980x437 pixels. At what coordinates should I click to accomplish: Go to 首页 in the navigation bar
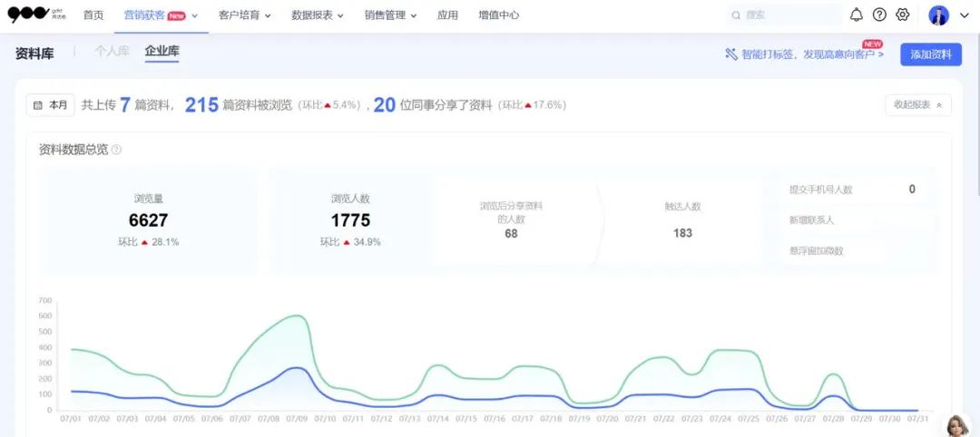[x=93, y=15]
